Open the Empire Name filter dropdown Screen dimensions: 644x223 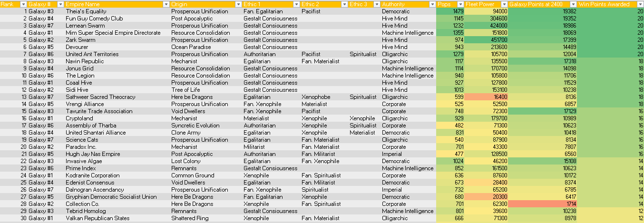coord(166,4)
